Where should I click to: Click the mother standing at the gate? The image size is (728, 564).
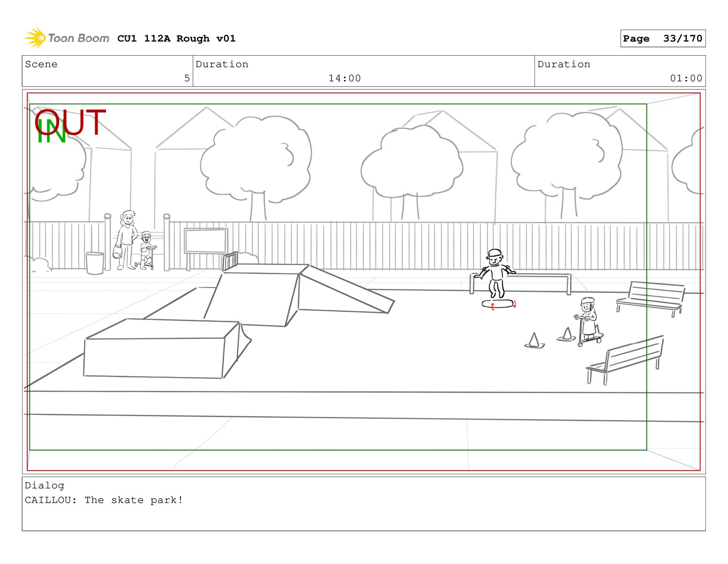126,240
